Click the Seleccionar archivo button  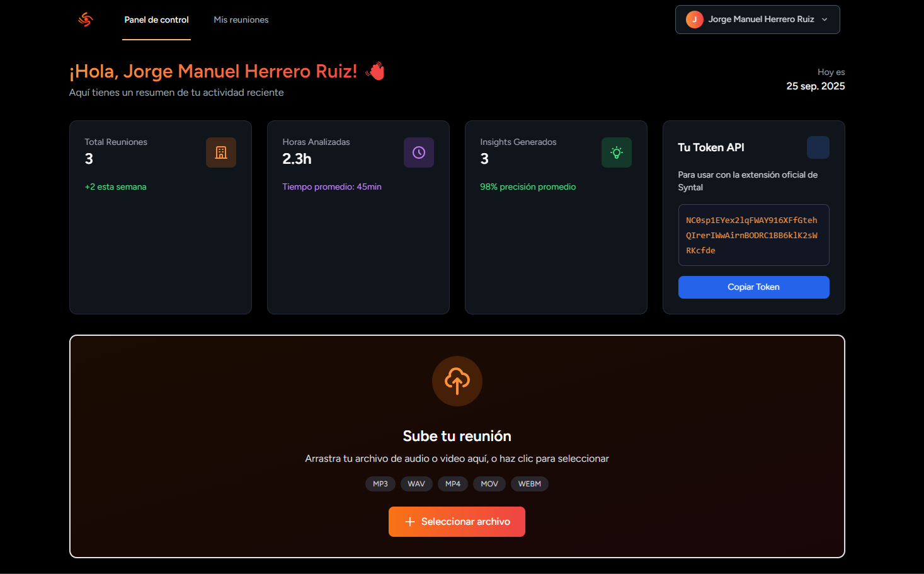click(x=457, y=522)
